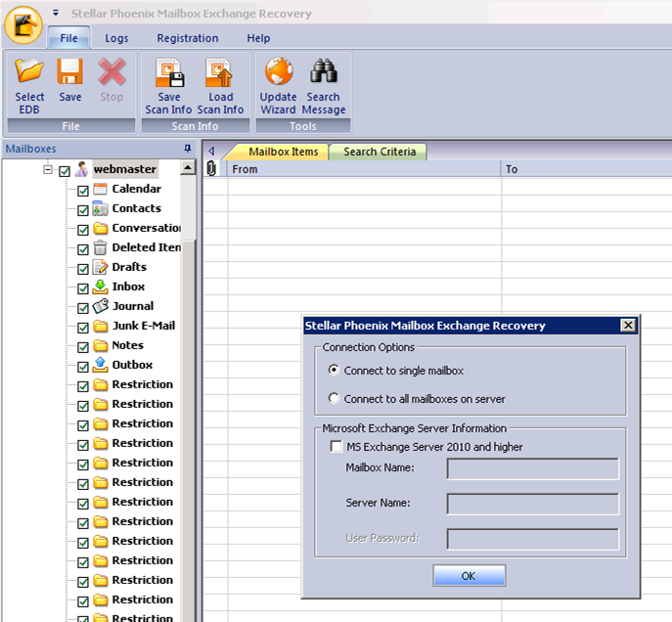Viewport: 672px width, 622px height.
Task: Select the Notes folder icon
Action: click(x=101, y=345)
